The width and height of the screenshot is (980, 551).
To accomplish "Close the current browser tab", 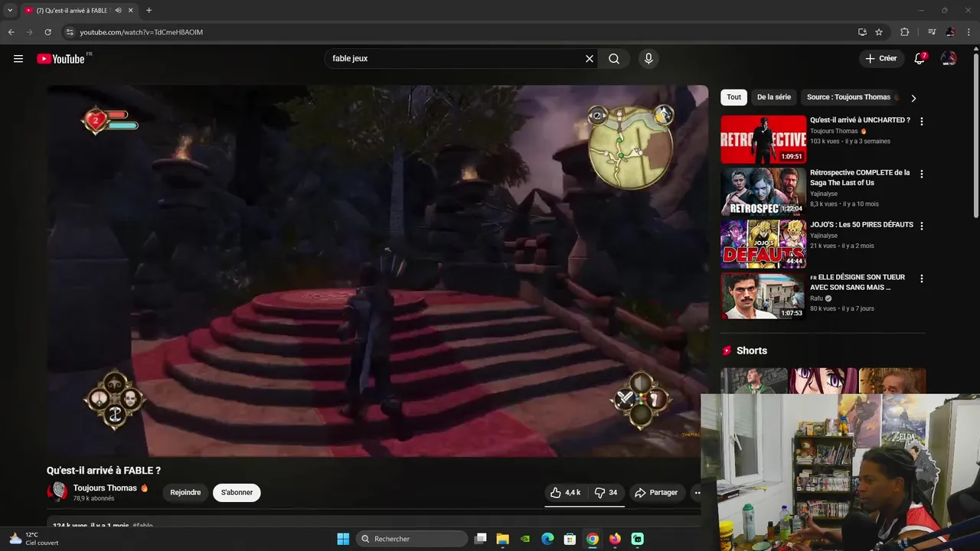I will 131,11.
